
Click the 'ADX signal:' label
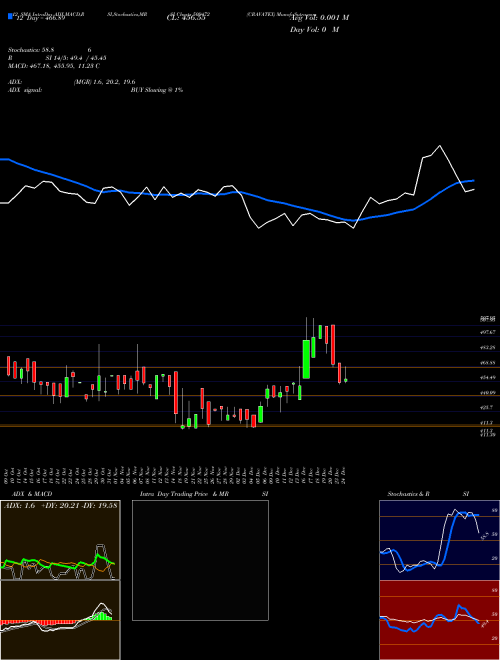click(25, 90)
